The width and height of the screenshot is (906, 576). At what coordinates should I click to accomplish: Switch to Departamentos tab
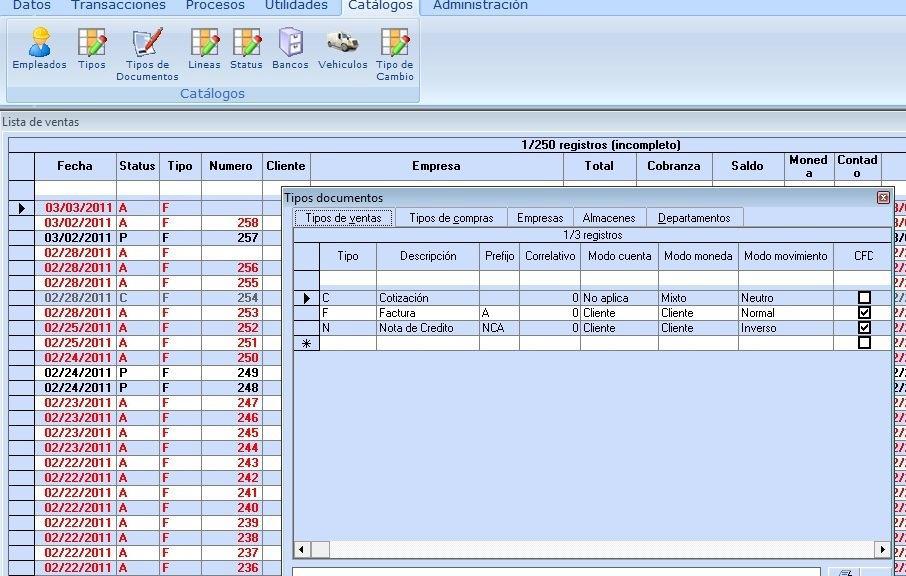click(x=694, y=218)
